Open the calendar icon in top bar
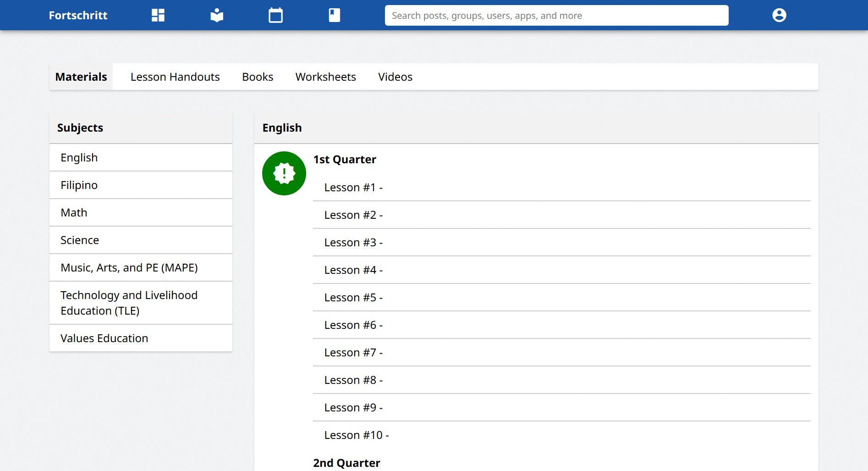The image size is (868, 471). point(275,15)
